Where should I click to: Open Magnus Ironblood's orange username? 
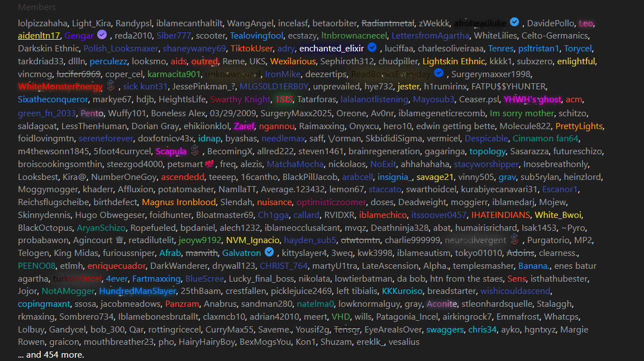(x=178, y=202)
